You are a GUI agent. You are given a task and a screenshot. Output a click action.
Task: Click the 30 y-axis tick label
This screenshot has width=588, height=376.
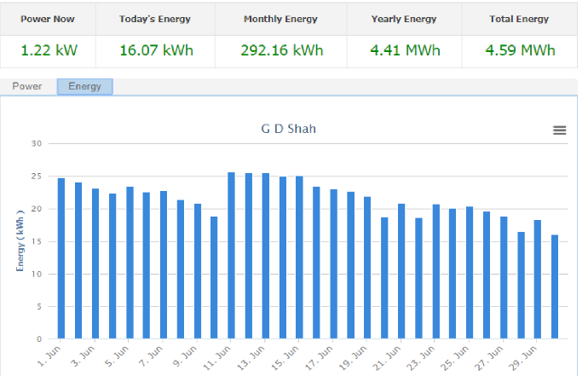(36, 143)
